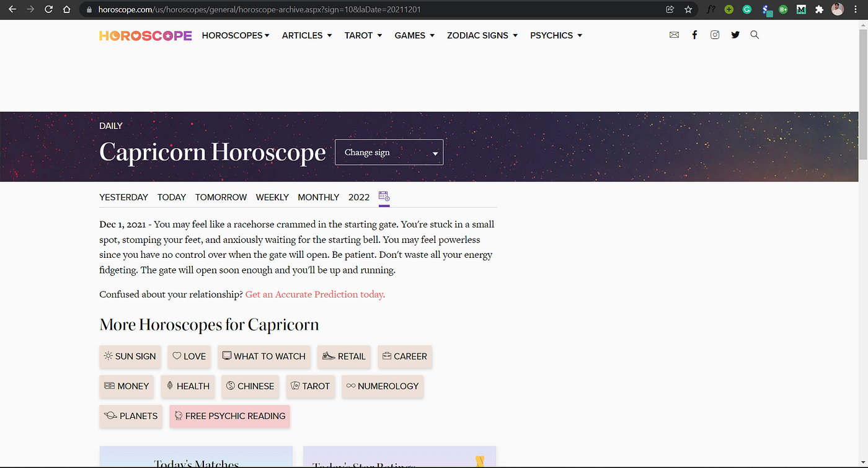Click the More Horoscopes for Capricorn heading

click(x=209, y=325)
